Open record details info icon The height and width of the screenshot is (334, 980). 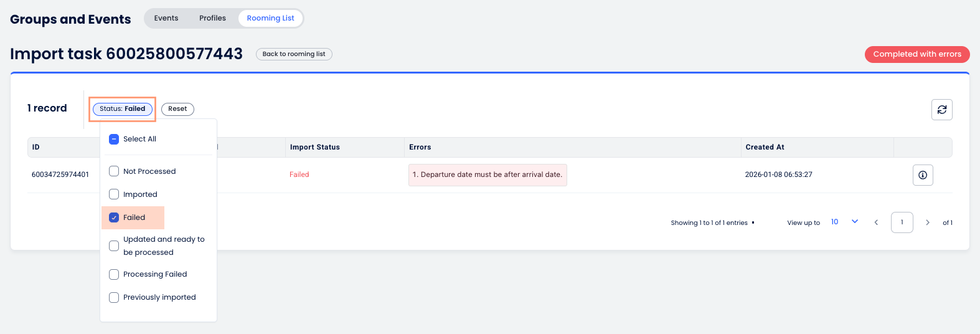923,175
